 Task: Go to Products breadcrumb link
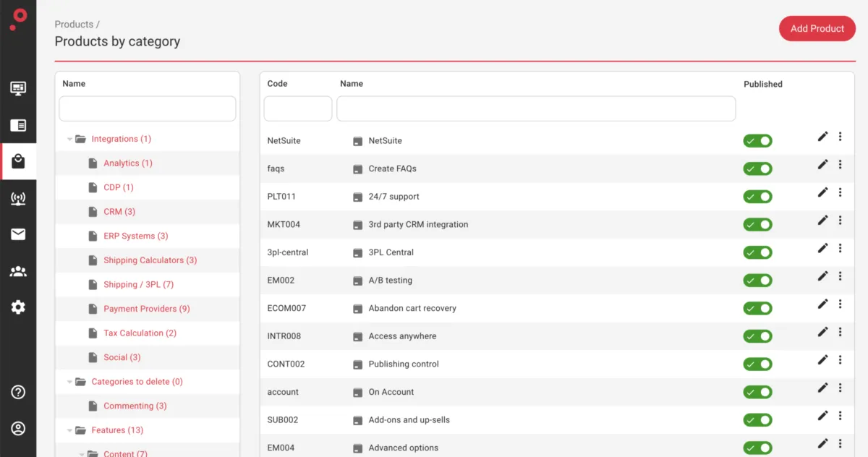tap(74, 25)
